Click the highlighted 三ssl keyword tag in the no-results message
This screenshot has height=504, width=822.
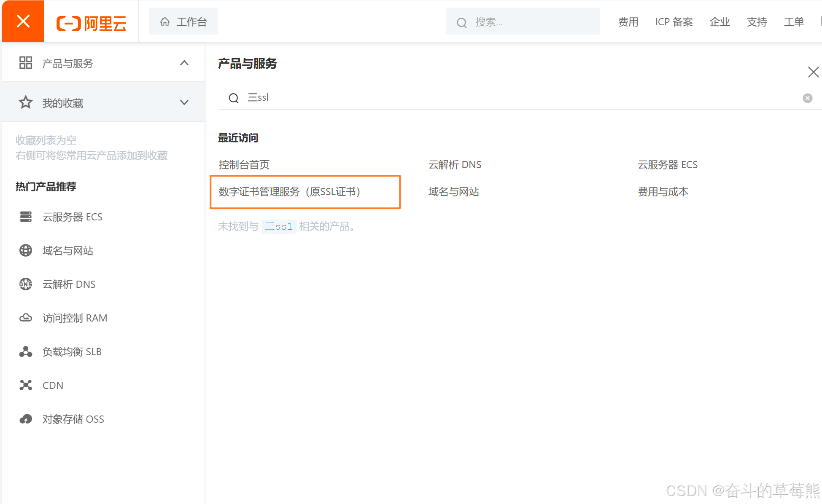pos(279,227)
